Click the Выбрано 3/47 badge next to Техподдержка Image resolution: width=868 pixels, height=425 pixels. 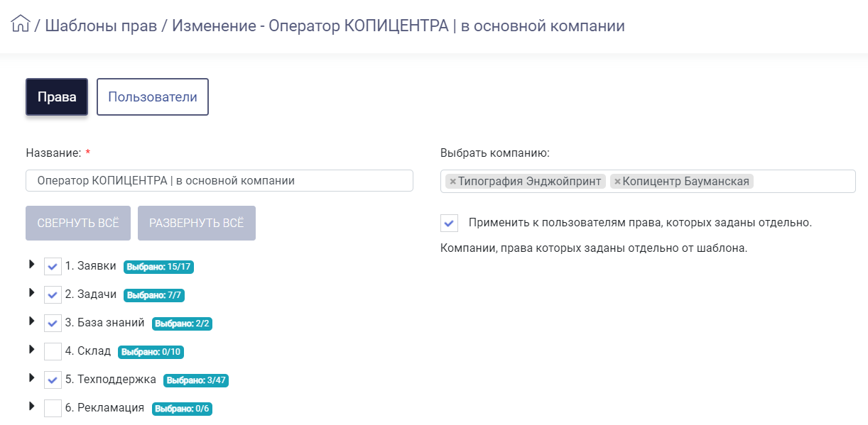tap(196, 380)
